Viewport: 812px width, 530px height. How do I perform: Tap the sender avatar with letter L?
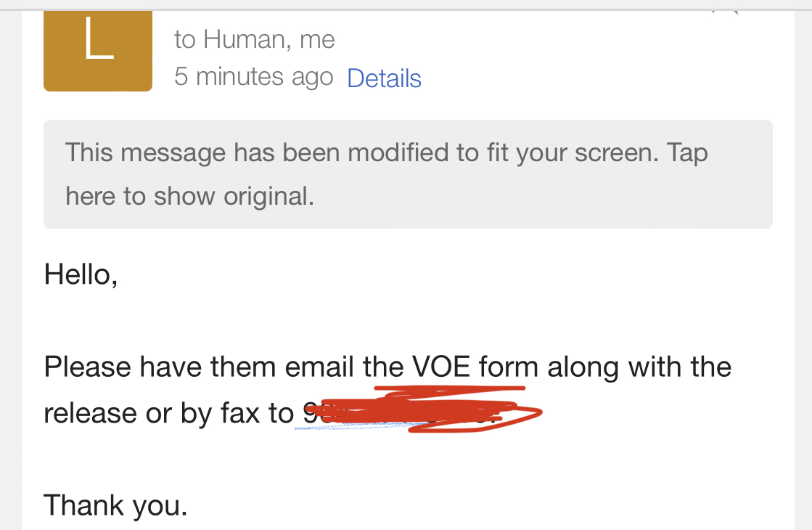(x=98, y=51)
